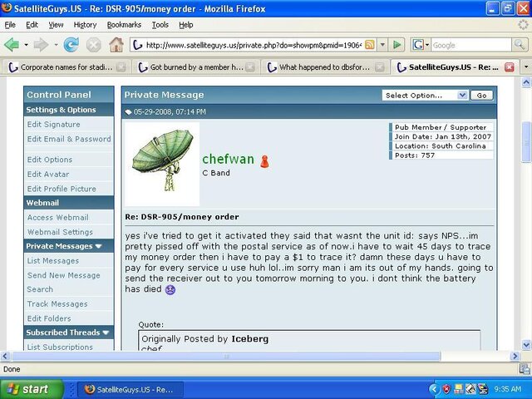Open the Back history dropdown arrow
Viewport: 532px width, 399px height.
pyautogui.click(x=26, y=45)
